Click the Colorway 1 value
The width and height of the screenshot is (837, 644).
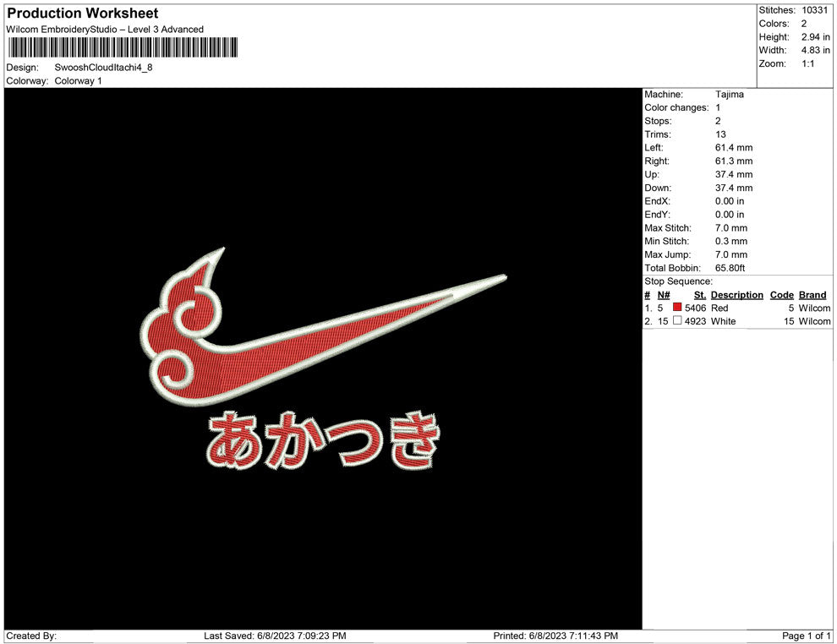click(x=78, y=81)
